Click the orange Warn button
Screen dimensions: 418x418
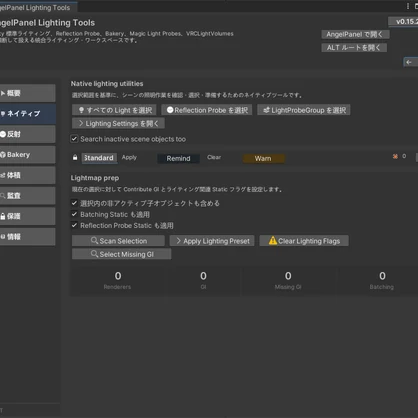pyautogui.click(x=263, y=158)
